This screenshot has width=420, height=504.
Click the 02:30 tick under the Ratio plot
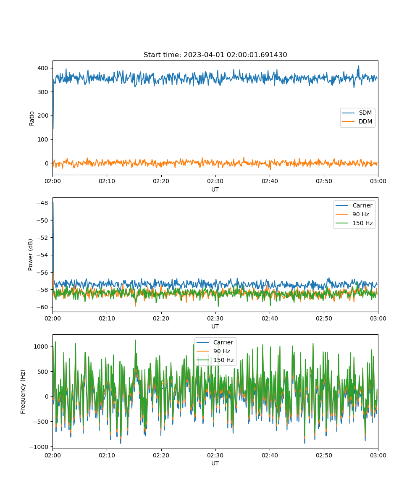215,181
